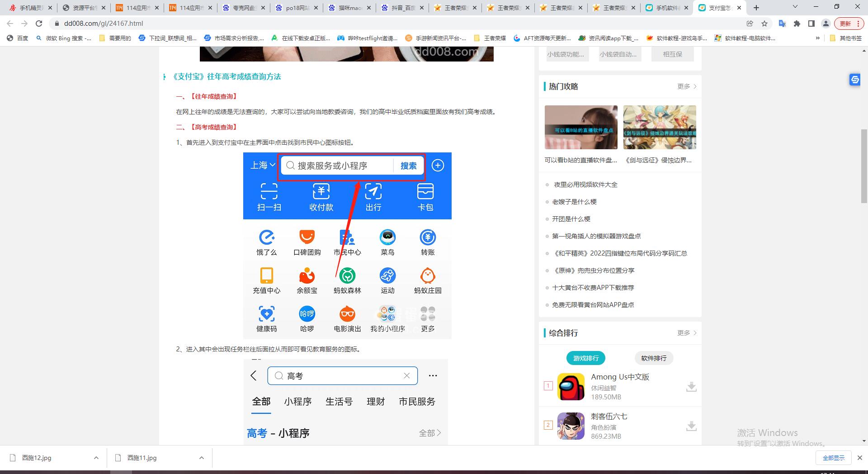Click the 哈啰 icon in image
The height and width of the screenshot is (474, 868).
pos(307,319)
